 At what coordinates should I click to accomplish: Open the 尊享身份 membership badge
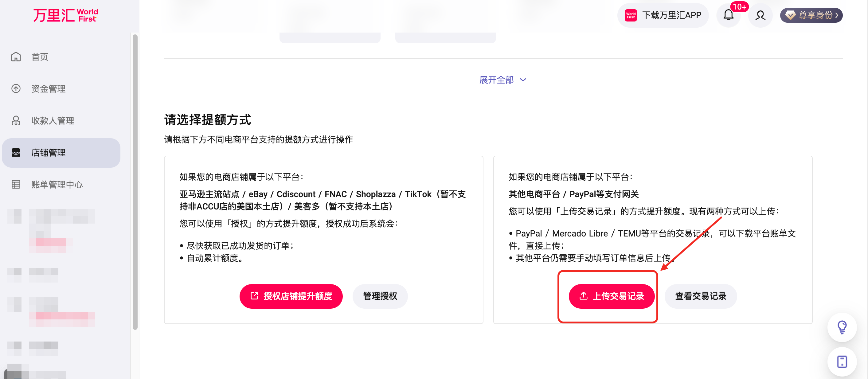[x=811, y=15]
